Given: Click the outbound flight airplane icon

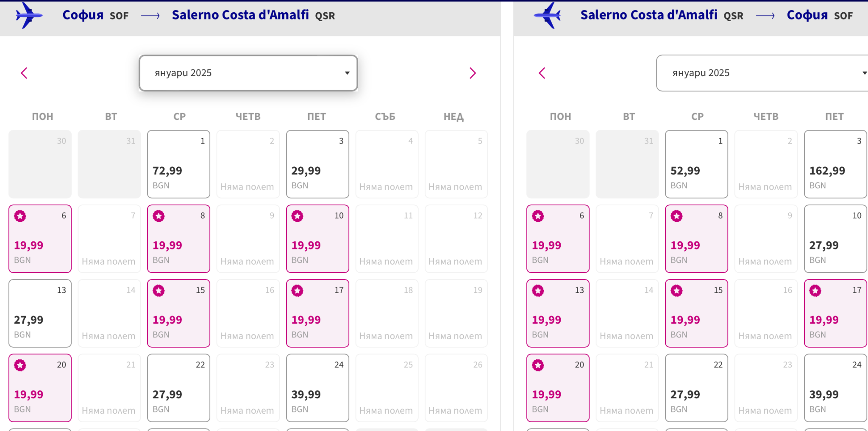Looking at the screenshot, I should pos(28,16).
